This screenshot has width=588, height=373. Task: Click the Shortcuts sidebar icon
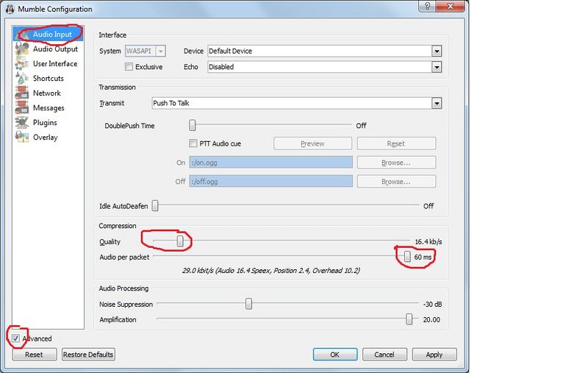(x=22, y=79)
